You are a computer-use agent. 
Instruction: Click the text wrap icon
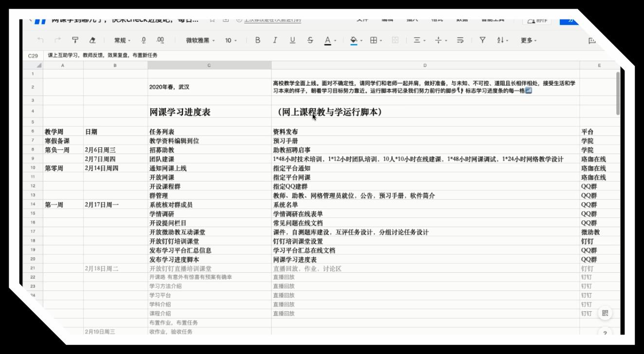pos(459,40)
